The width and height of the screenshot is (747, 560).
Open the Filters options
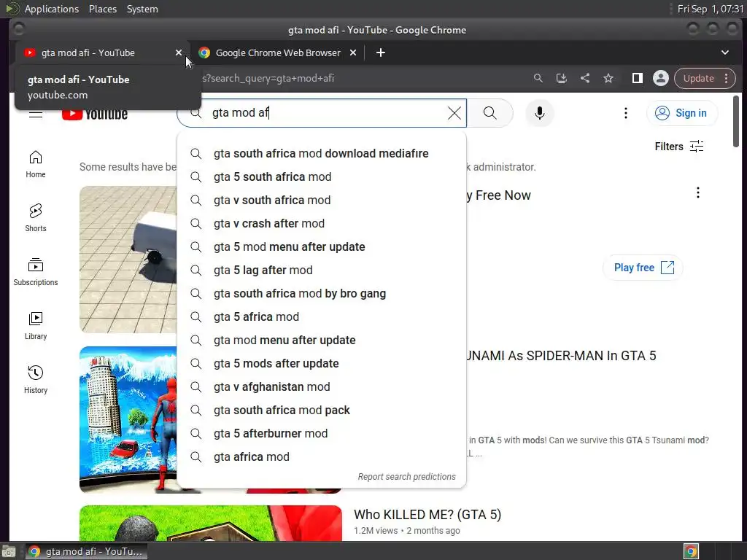pyautogui.click(x=679, y=146)
